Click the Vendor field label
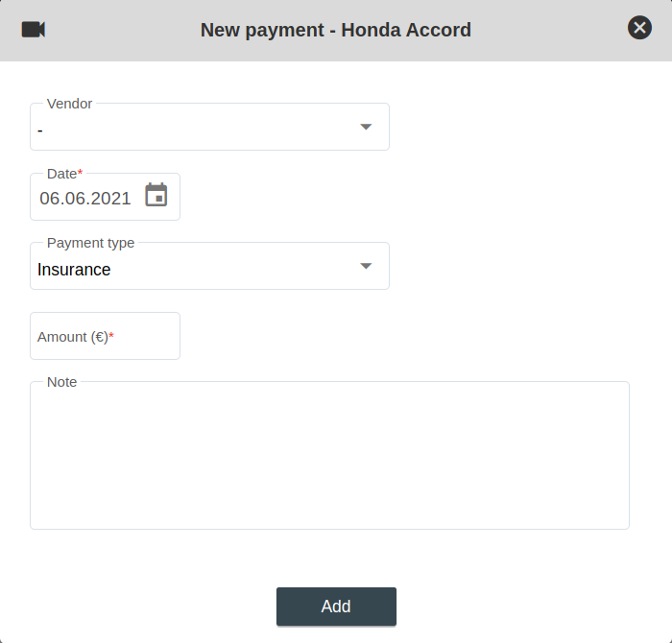 coord(69,104)
